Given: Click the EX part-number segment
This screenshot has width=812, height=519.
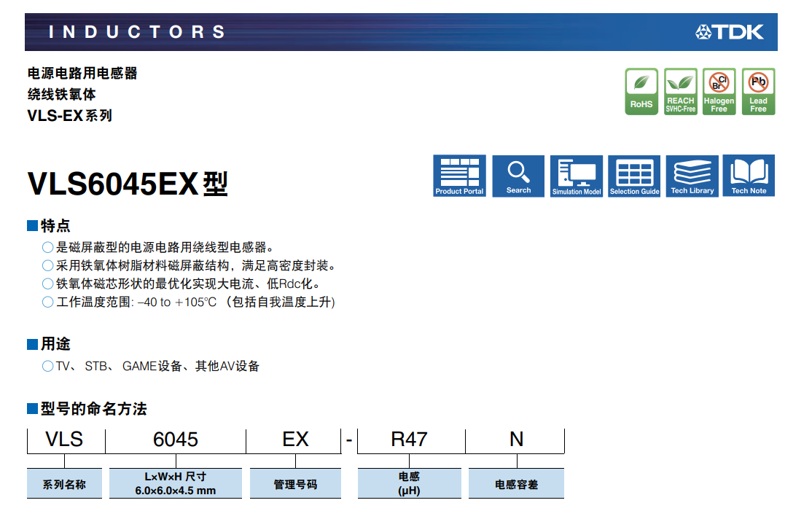Looking at the screenshot, I should click(295, 440).
